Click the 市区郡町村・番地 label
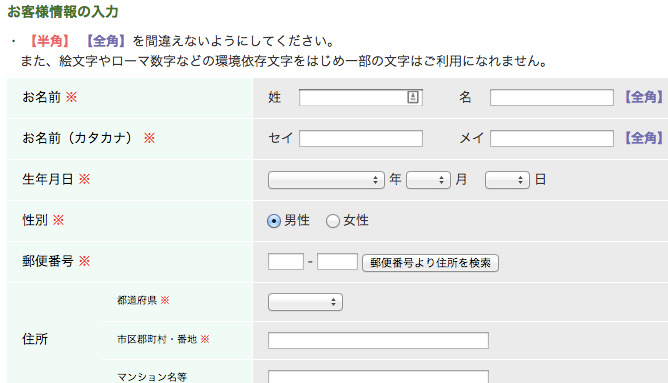The image size is (668, 383). click(157, 339)
